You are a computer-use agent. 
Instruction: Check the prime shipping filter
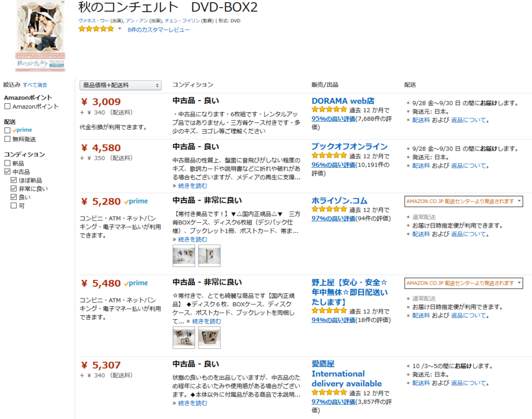click(x=7, y=130)
